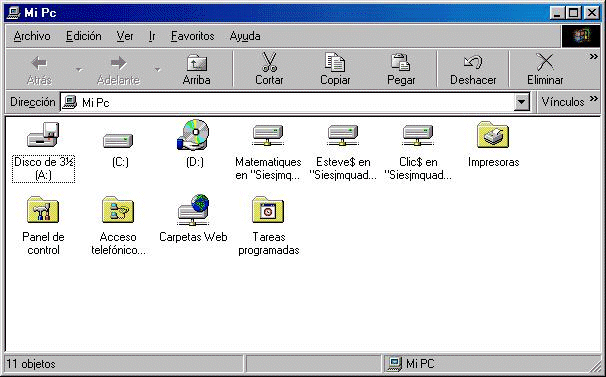Expand the Dirección address dropdown arrow

(x=521, y=102)
